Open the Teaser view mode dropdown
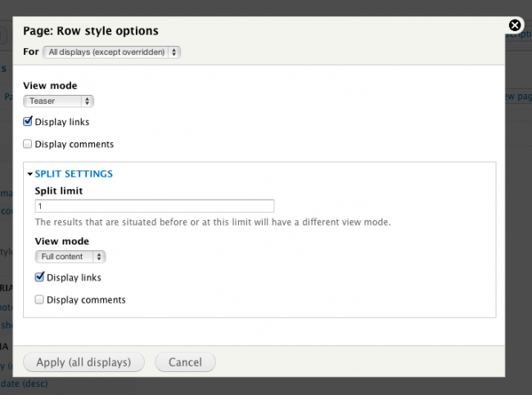The width and height of the screenshot is (532, 395). coord(59,101)
